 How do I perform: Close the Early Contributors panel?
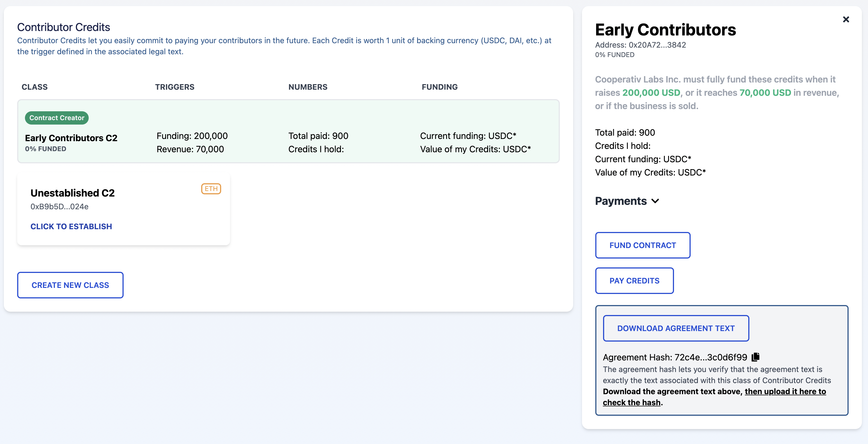846,20
